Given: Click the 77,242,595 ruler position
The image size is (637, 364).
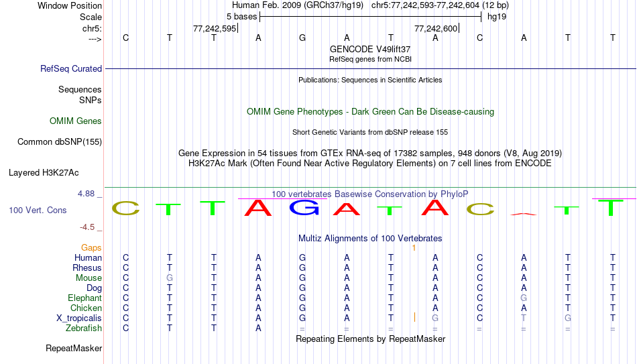Looking at the screenshot, I should click(x=215, y=28).
